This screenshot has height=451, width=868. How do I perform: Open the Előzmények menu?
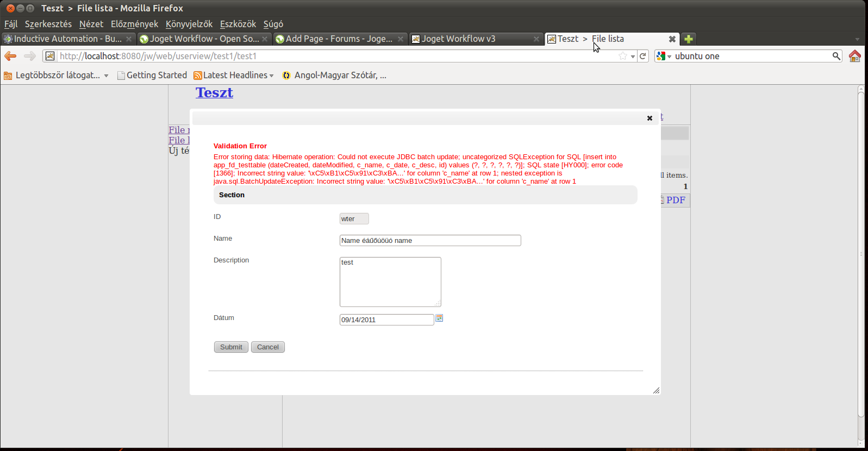134,24
